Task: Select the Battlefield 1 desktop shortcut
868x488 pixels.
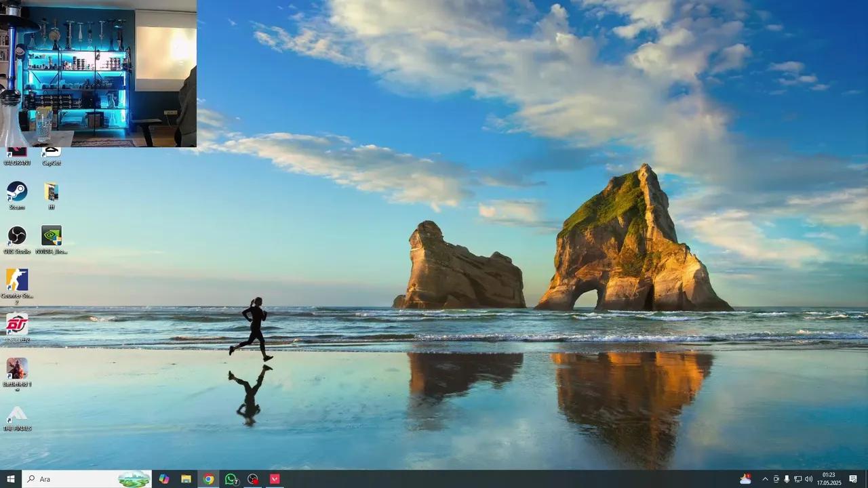Action: tap(17, 369)
